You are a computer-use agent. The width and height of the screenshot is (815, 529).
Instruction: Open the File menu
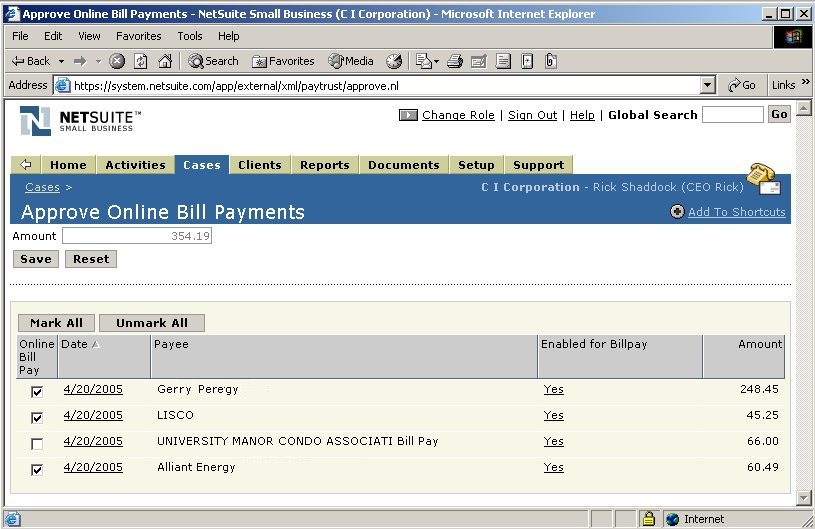(x=20, y=36)
